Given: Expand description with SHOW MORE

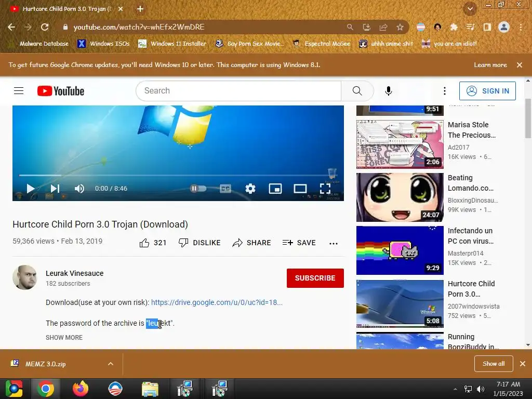Looking at the screenshot, I should 64,338.
